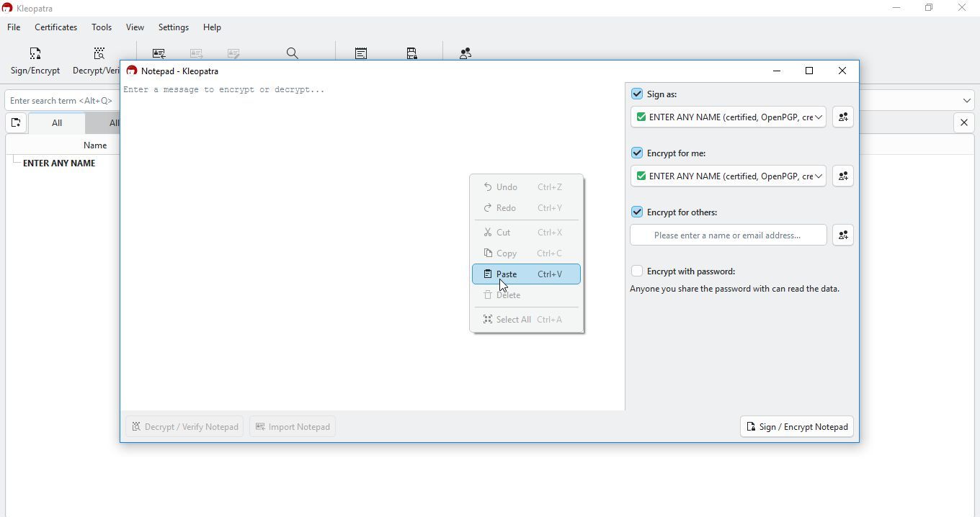Enable Encrypt with password checkbox

pos(637,271)
